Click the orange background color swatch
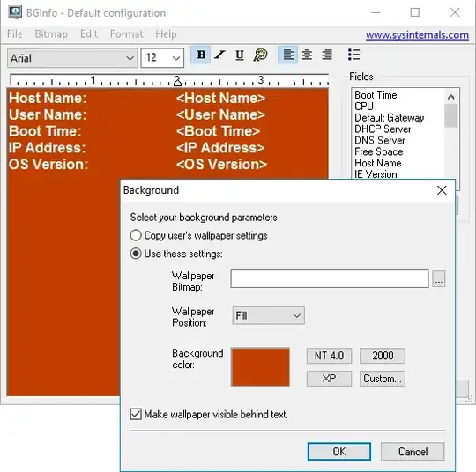 pos(260,366)
